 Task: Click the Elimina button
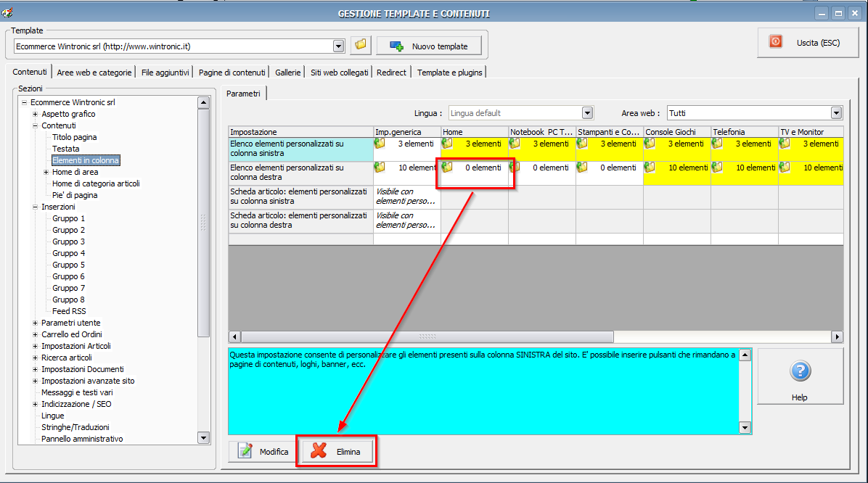click(337, 452)
